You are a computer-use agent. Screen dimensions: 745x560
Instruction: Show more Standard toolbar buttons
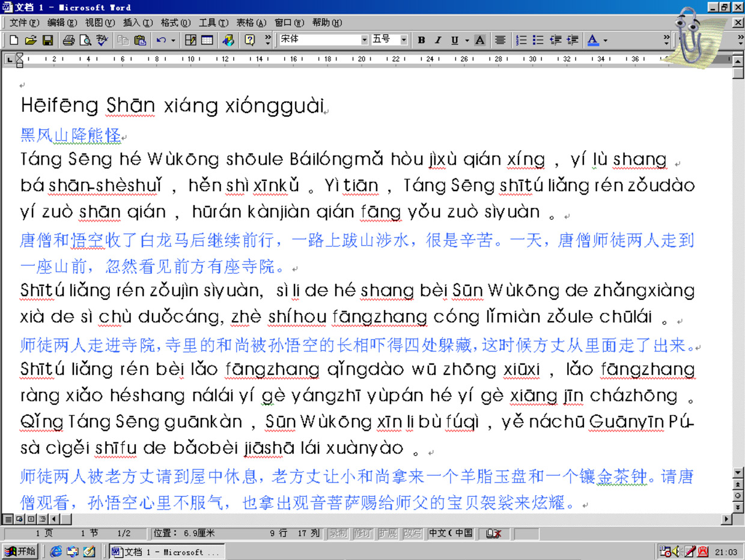(x=267, y=40)
